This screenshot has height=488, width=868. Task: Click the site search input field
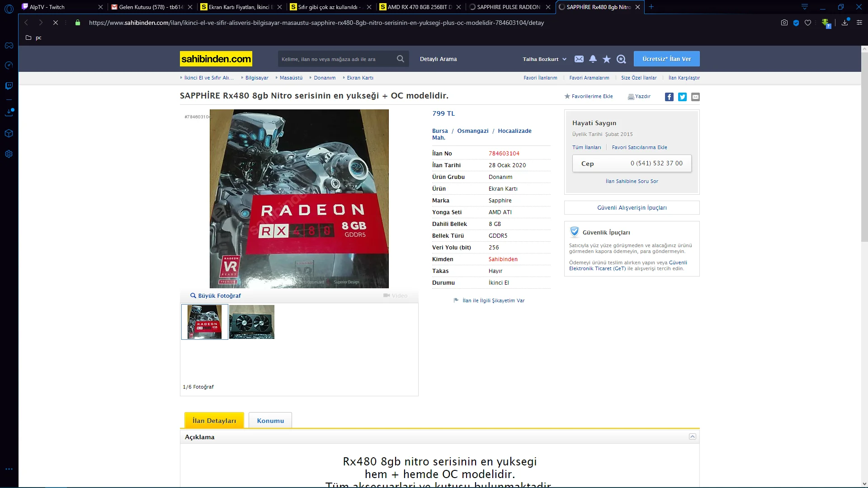[x=335, y=59]
